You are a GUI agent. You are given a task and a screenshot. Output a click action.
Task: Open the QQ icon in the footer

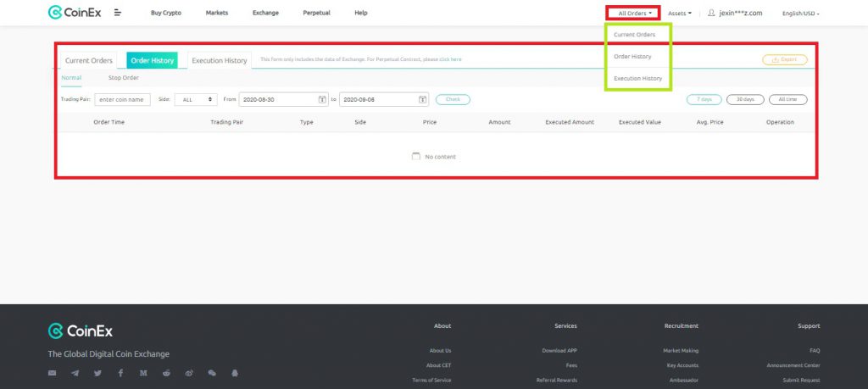(235, 373)
